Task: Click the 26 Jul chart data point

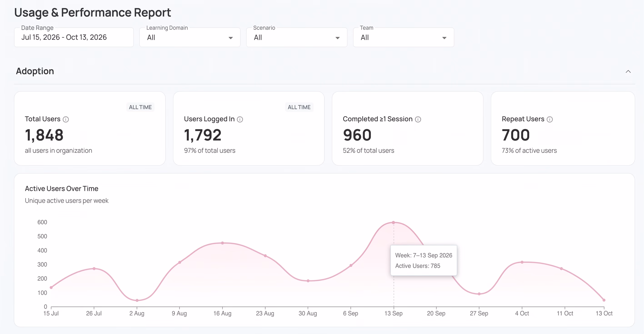Action: coord(94,269)
